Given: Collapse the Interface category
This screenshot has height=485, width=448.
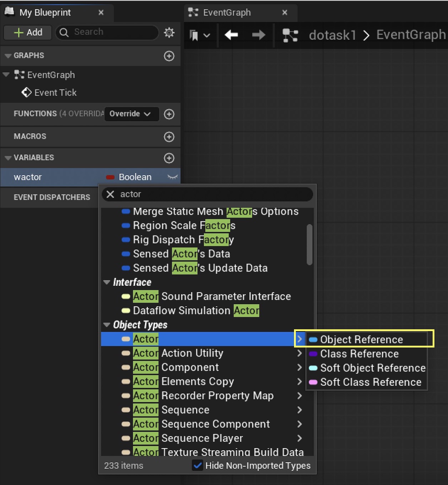Looking at the screenshot, I should pos(106,282).
